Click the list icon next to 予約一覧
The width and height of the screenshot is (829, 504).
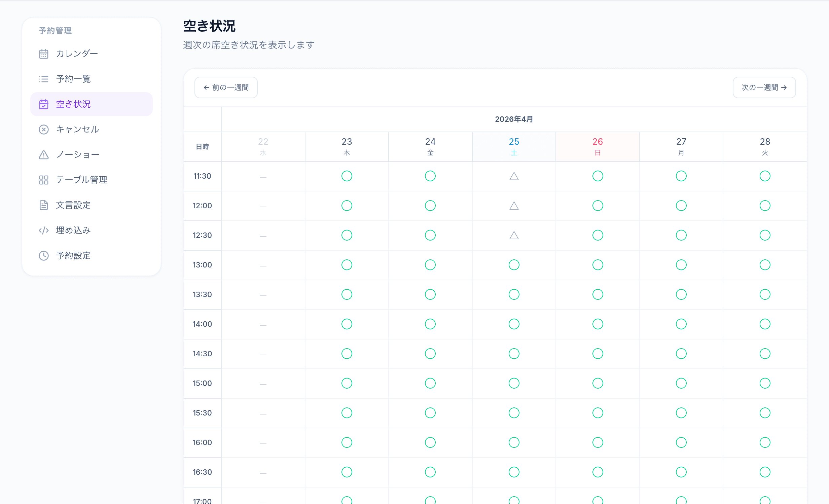pyautogui.click(x=44, y=79)
